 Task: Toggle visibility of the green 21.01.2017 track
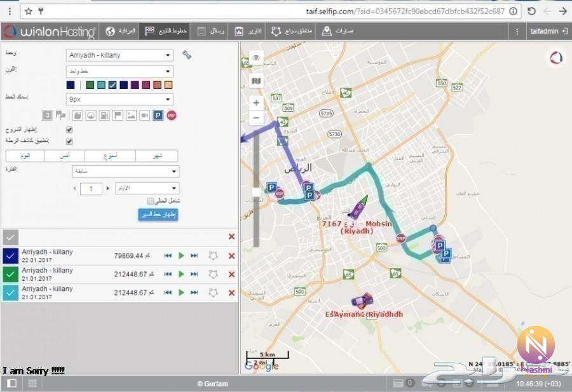tap(11, 274)
